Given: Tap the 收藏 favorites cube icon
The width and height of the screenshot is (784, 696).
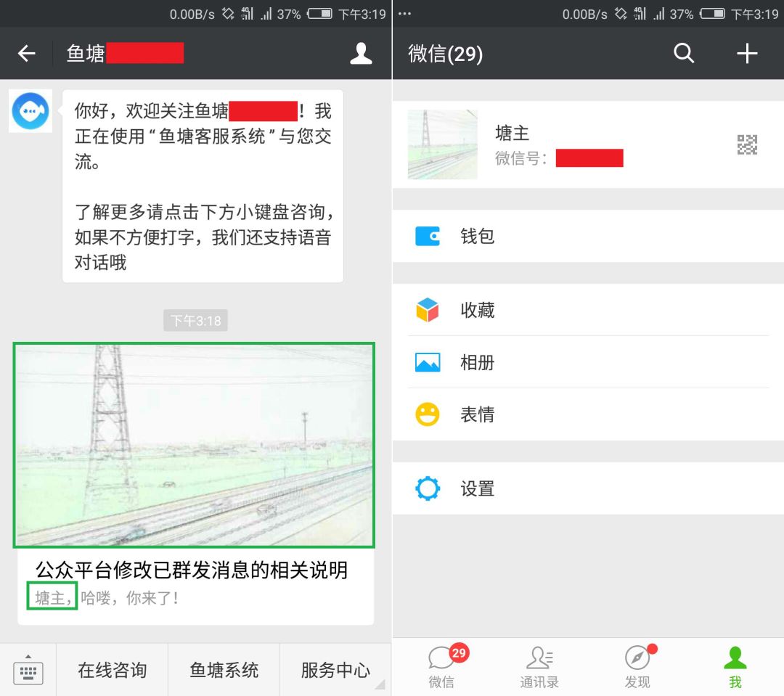Looking at the screenshot, I should pos(428,310).
